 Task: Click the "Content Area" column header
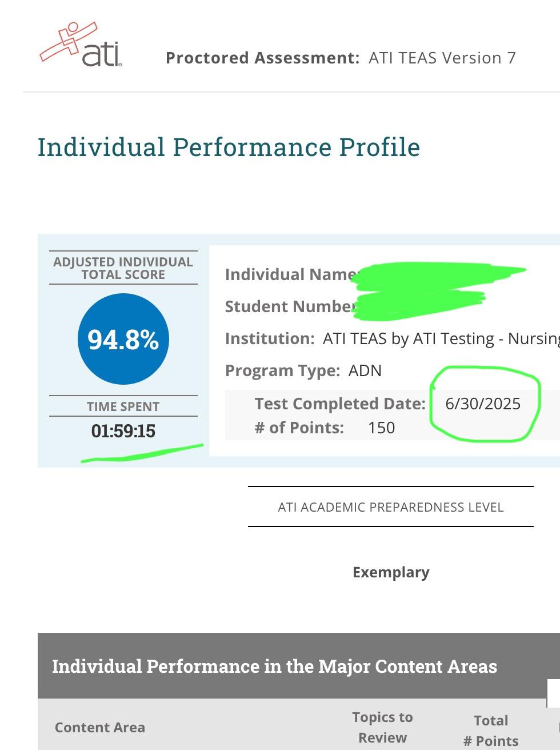pos(100,727)
